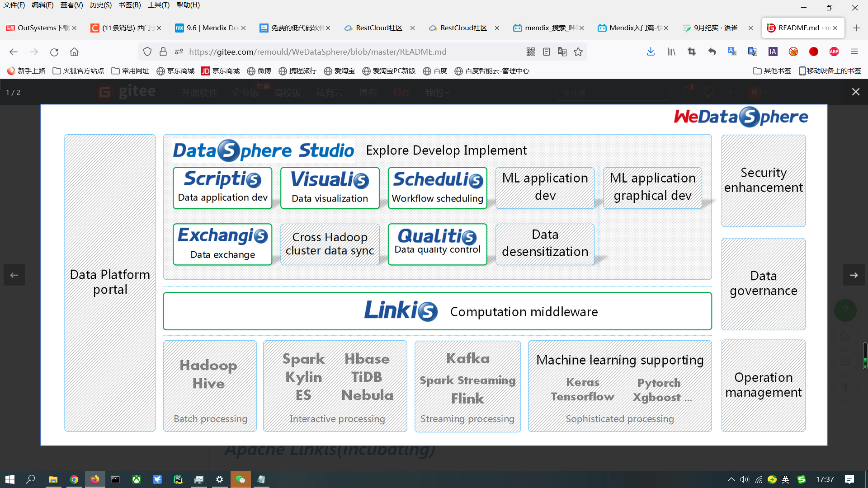Image resolution: width=868 pixels, height=488 pixels.
Task: Click the Adblock Plus extension icon
Action: point(834,52)
